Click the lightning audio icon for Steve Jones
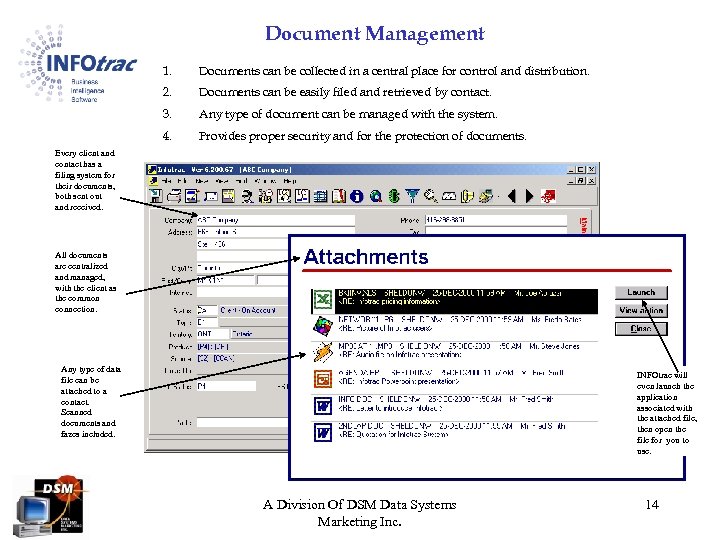The image size is (720, 540). coord(322,352)
